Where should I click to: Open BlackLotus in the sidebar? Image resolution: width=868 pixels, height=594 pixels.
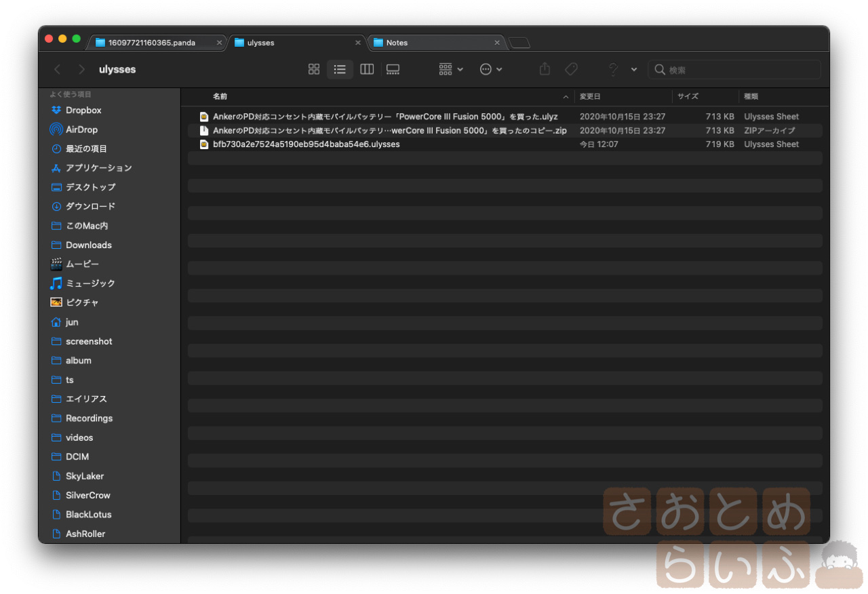click(x=89, y=514)
